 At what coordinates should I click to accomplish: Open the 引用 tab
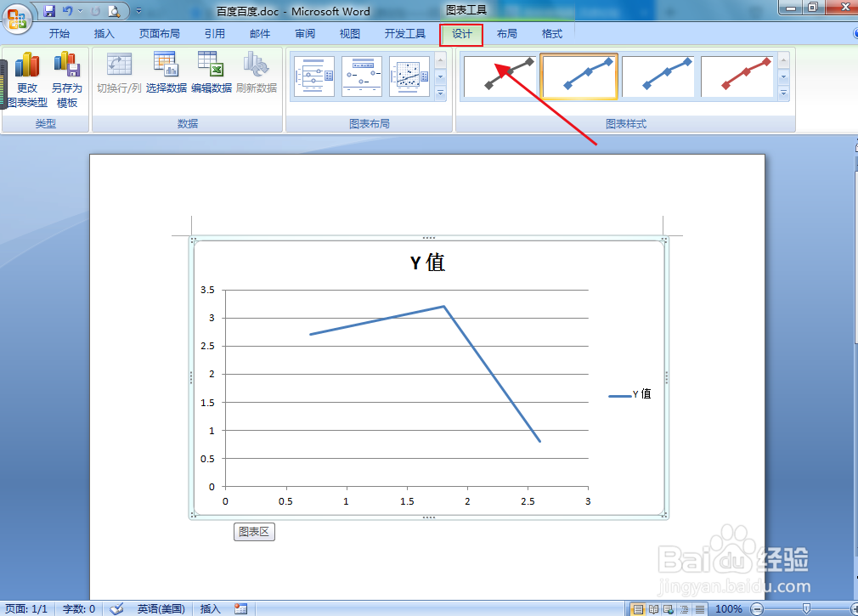tap(214, 34)
